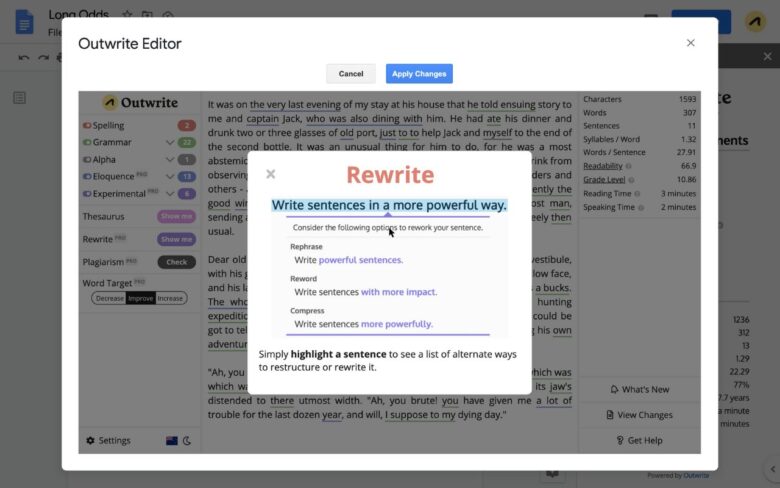Image resolution: width=780 pixels, height=488 pixels.
Task: Click the language flag icon
Action: (x=172, y=441)
